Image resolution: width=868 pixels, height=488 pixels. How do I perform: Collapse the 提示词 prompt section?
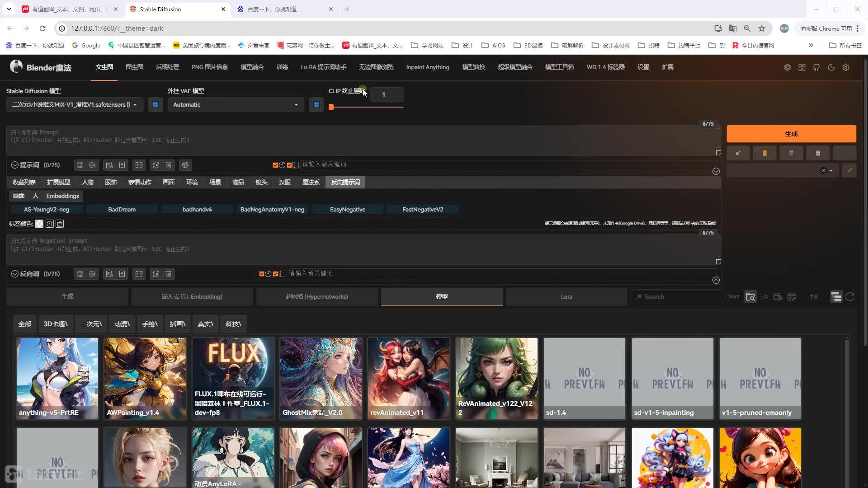pyautogui.click(x=15, y=165)
